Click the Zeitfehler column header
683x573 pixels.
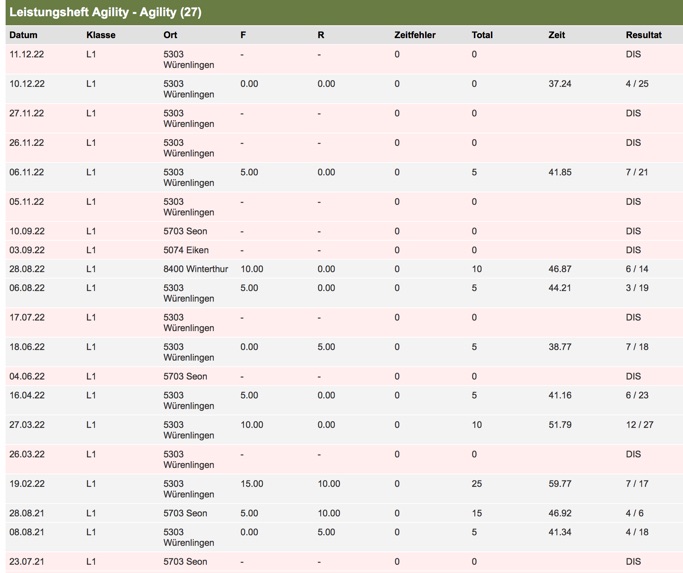415,35
